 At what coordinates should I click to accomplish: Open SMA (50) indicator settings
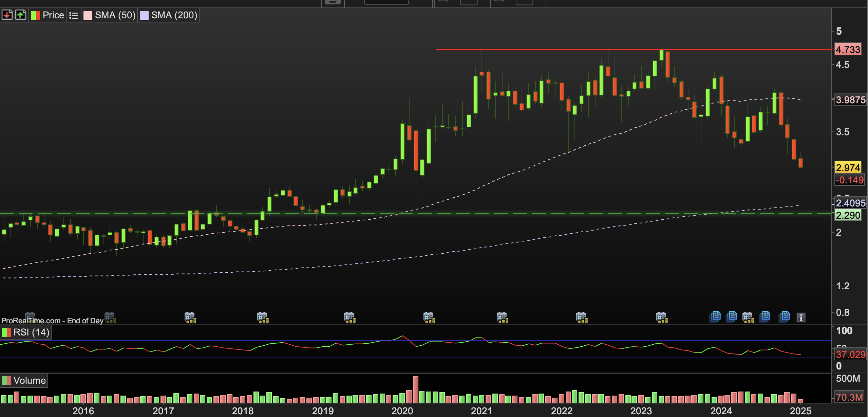pyautogui.click(x=115, y=15)
